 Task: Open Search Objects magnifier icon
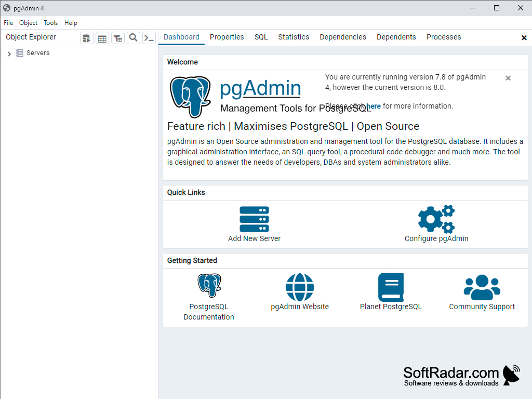(x=134, y=38)
